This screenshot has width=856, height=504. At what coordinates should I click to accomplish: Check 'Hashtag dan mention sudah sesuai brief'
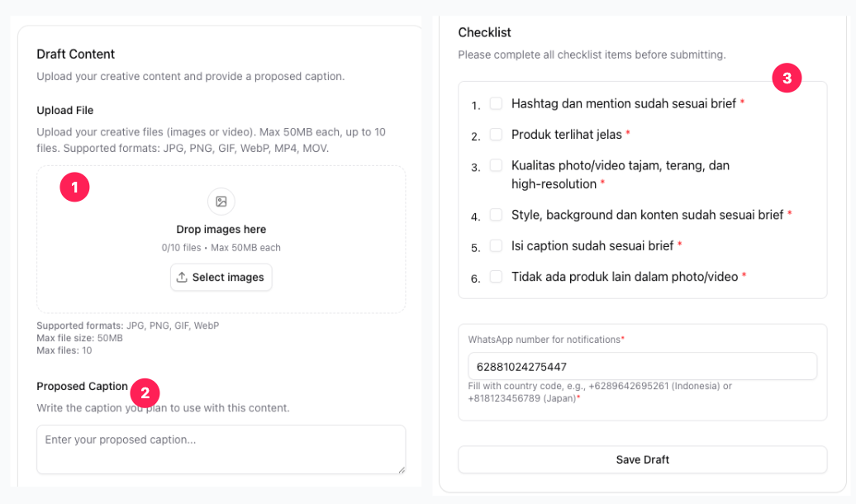pos(496,103)
